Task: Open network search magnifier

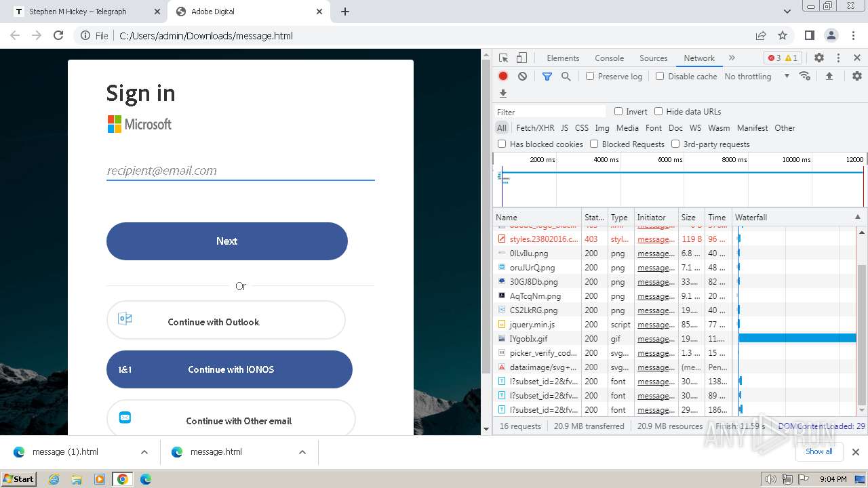Action: (x=566, y=77)
